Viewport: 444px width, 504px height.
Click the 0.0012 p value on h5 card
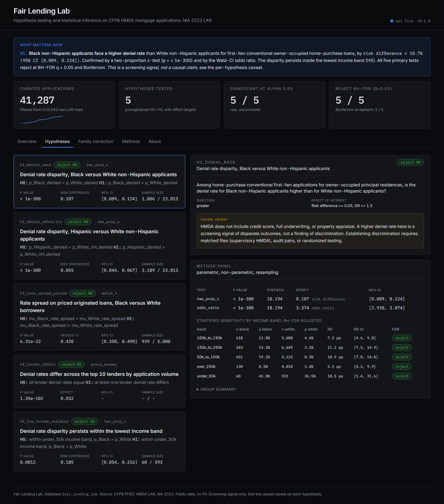pos(28,462)
